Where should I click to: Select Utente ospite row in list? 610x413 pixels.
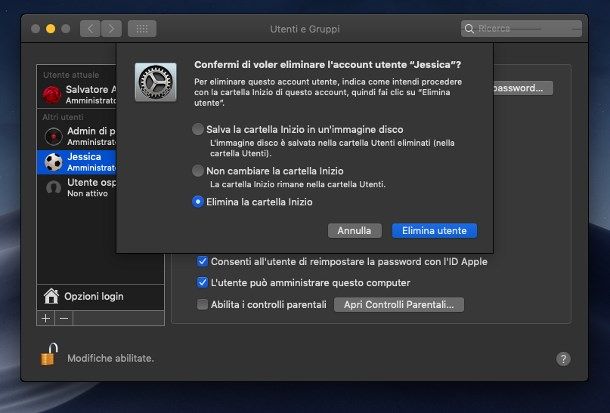(77, 187)
